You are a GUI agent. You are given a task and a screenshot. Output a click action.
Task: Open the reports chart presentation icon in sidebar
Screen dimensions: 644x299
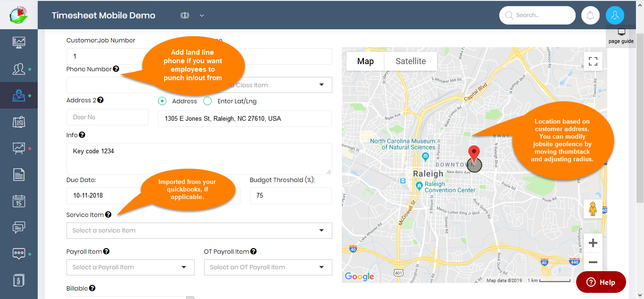tap(19, 149)
